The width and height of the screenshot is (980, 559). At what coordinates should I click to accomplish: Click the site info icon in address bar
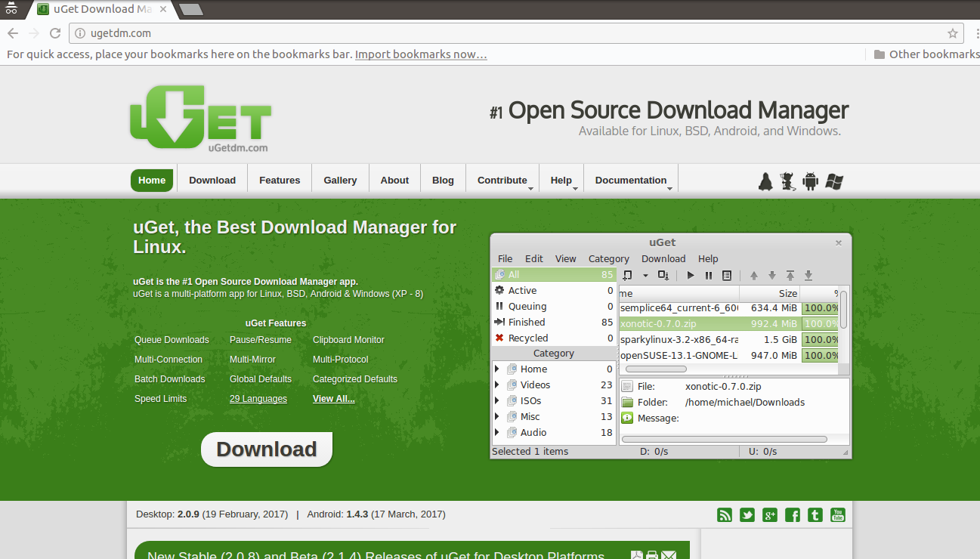[81, 33]
